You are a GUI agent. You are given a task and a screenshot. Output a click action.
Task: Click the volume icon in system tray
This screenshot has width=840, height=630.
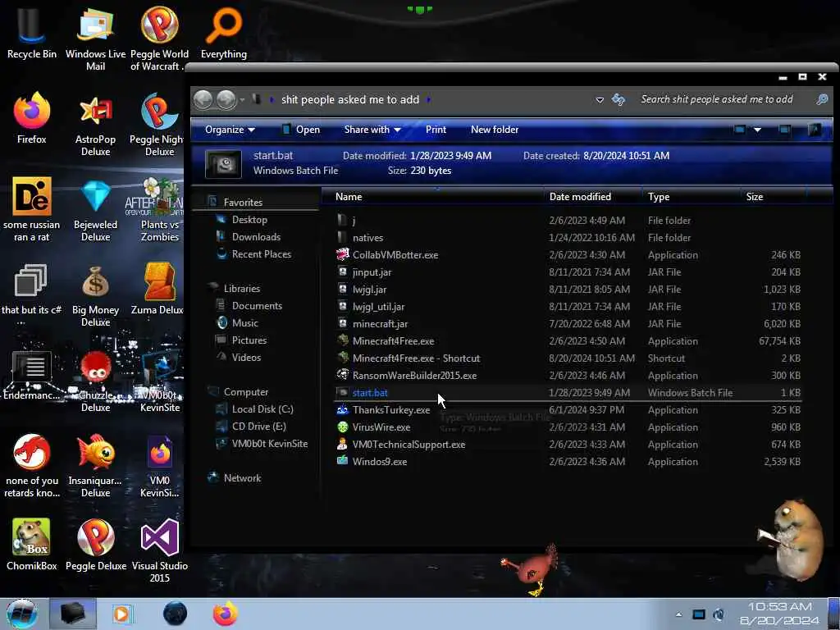719,614
